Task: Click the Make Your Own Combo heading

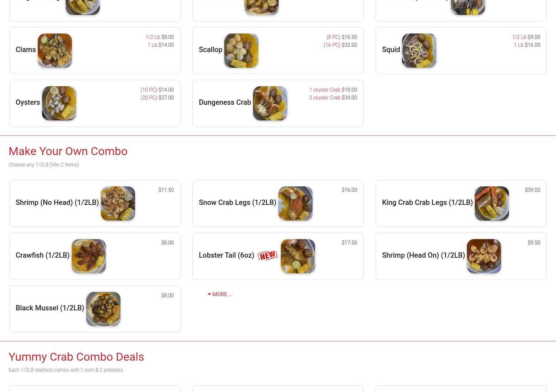Action: 68,151
